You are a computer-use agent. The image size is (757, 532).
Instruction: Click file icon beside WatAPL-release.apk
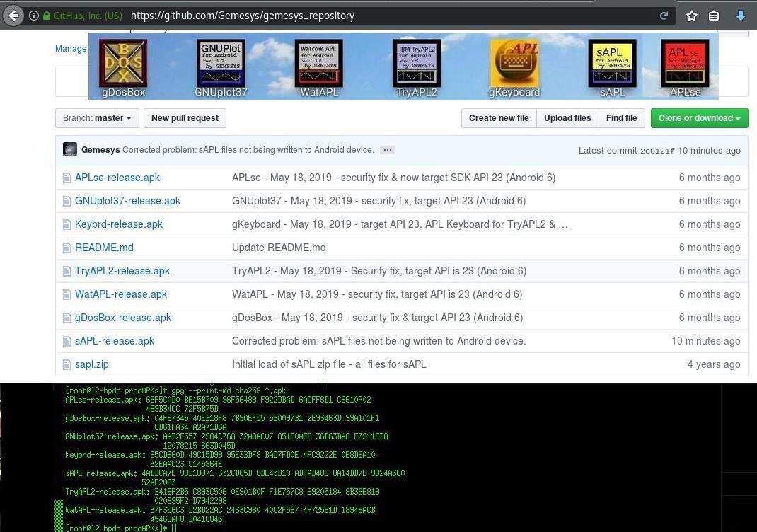[67, 294]
